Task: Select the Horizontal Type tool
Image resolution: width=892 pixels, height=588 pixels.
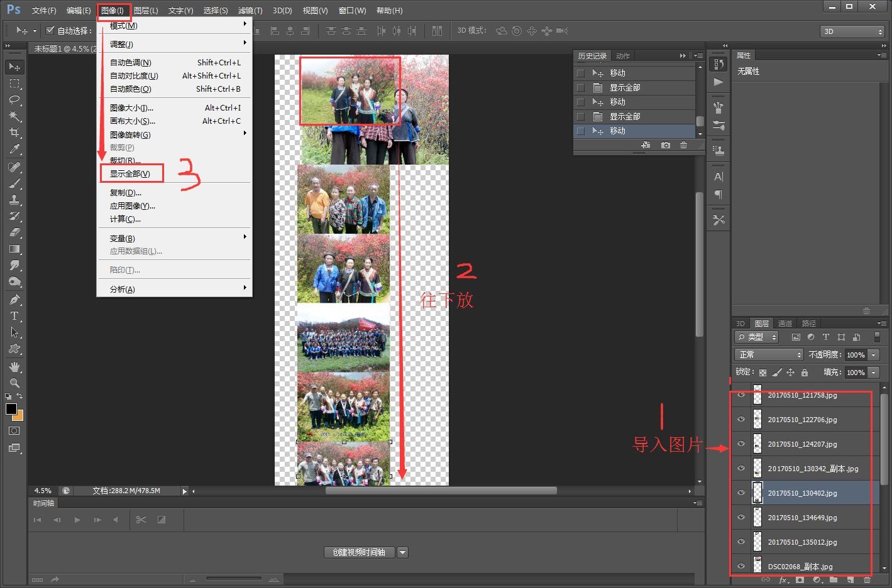Action: pyautogui.click(x=14, y=316)
